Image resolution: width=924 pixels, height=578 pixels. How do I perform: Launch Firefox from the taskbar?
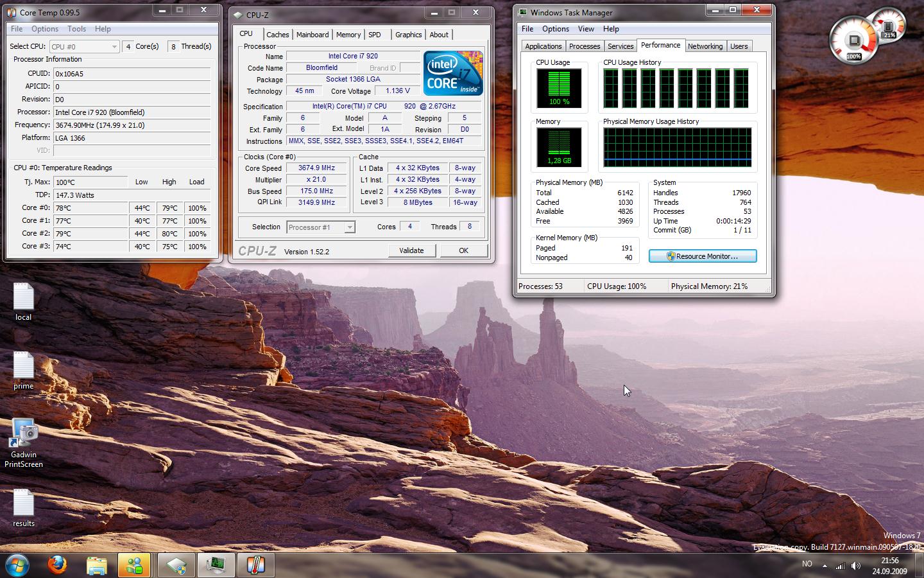[x=57, y=565]
